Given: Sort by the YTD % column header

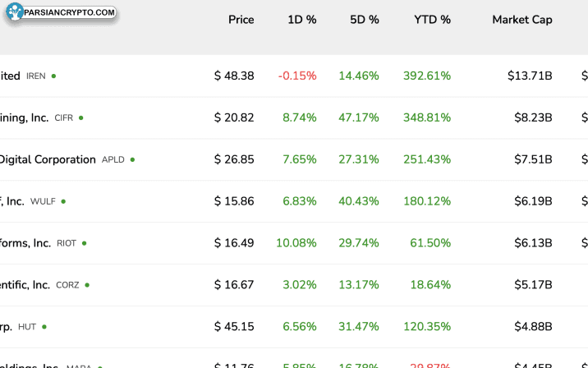Looking at the screenshot, I should pyautogui.click(x=432, y=20).
